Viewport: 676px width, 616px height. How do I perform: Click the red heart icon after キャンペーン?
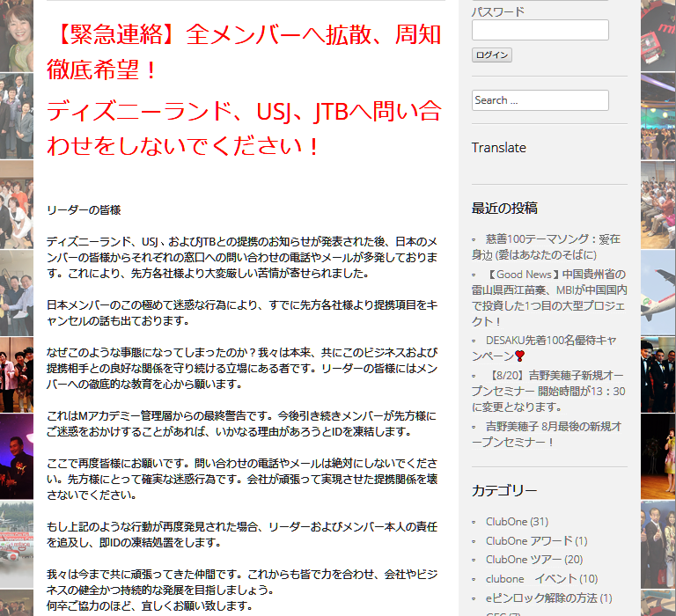click(519, 356)
